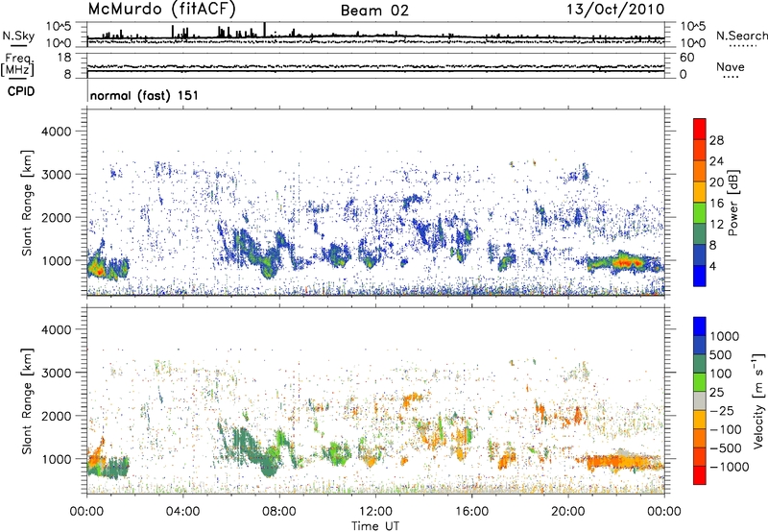Click the 16 label on power colorbar

tap(716, 204)
